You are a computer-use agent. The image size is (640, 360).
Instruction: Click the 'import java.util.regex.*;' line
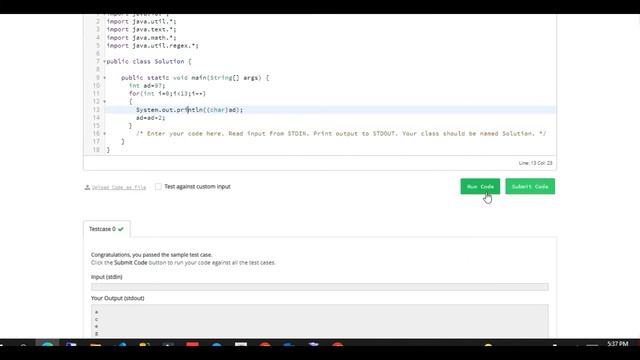click(x=153, y=46)
